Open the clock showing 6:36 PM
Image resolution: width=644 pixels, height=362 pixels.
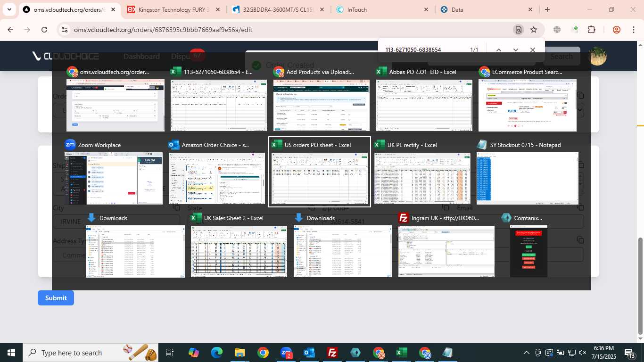click(x=604, y=353)
